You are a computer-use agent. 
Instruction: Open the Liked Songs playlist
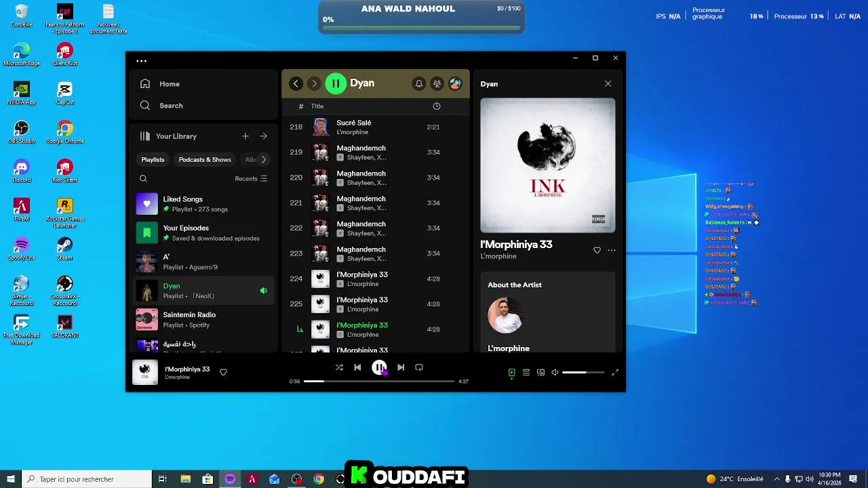(x=203, y=204)
